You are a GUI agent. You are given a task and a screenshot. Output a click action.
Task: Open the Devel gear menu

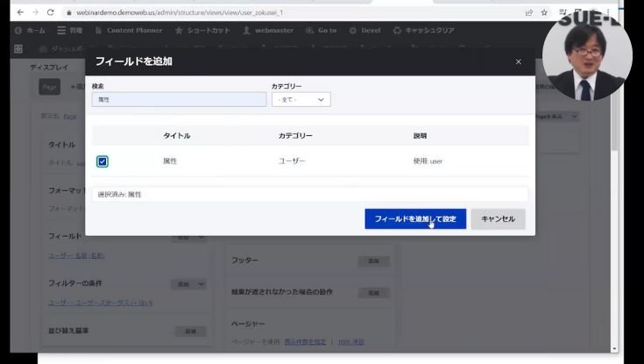pos(364,31)
